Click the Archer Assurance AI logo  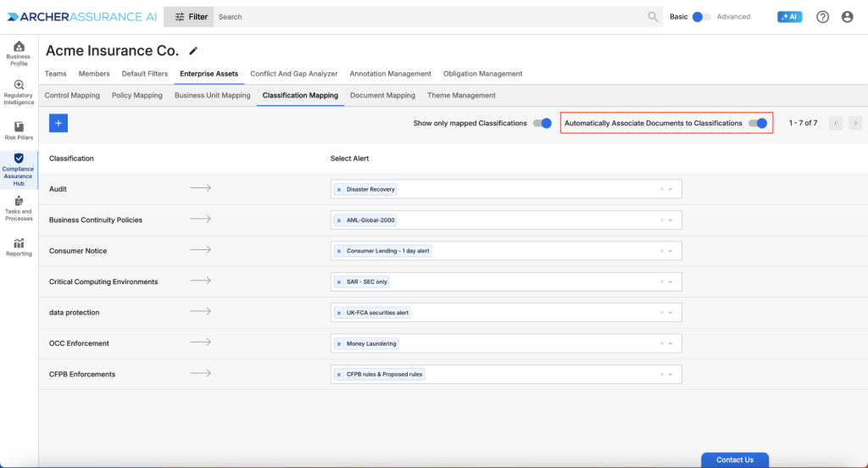point(82,17)
